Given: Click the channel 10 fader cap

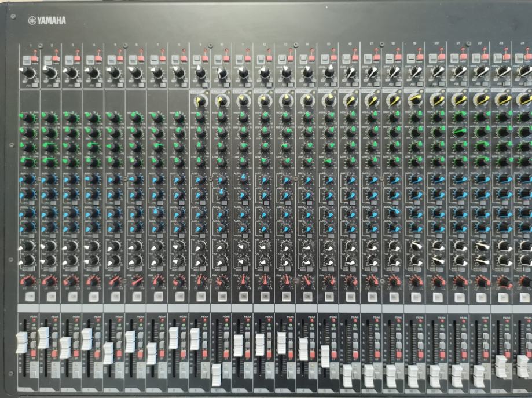Looking at the screenshot, I should pyautogui.click(x=217, y=375).
